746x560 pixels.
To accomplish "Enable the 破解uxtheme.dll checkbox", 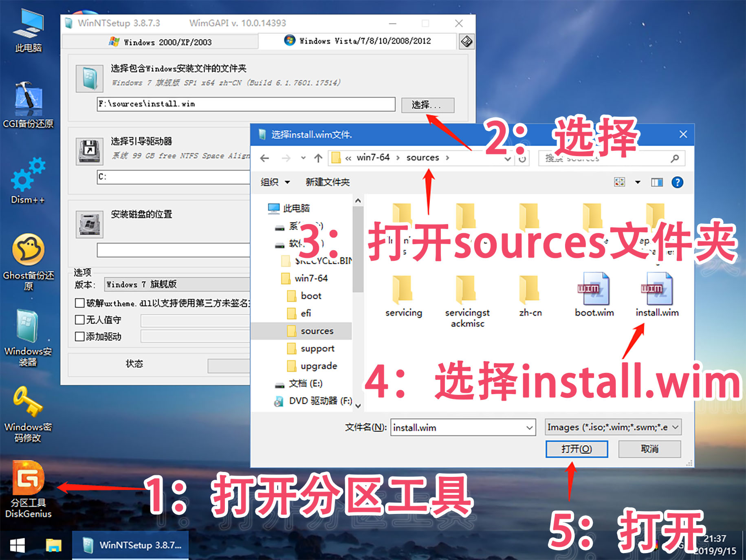I will pos(80,303).
